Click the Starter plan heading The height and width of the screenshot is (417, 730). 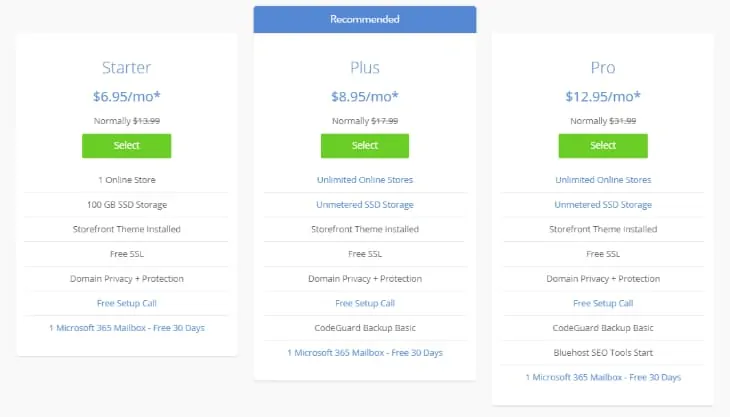click(x=127, y=68)
